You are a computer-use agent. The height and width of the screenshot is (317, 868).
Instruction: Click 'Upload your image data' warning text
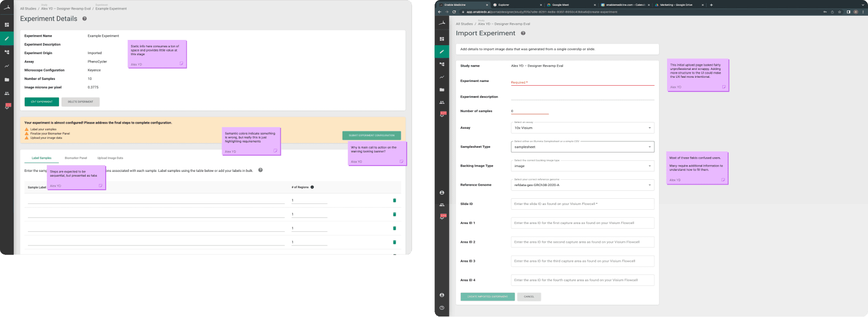coord(46,138)
